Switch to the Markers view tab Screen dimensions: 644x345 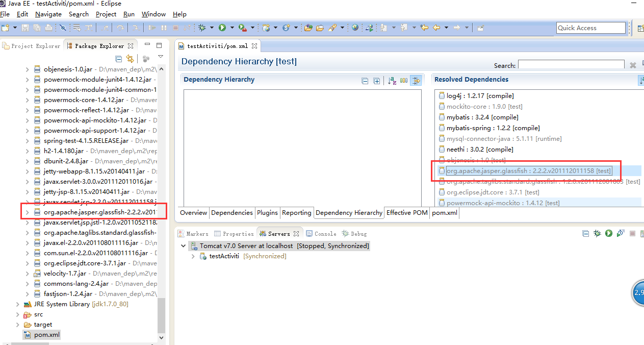pyautogui.click(x=193, y=234)
